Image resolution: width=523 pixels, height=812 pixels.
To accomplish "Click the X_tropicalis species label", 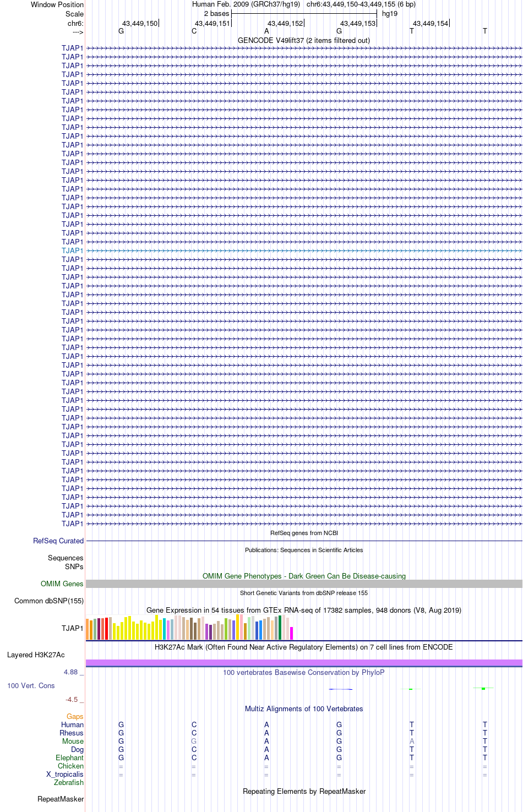I will 65,775.
